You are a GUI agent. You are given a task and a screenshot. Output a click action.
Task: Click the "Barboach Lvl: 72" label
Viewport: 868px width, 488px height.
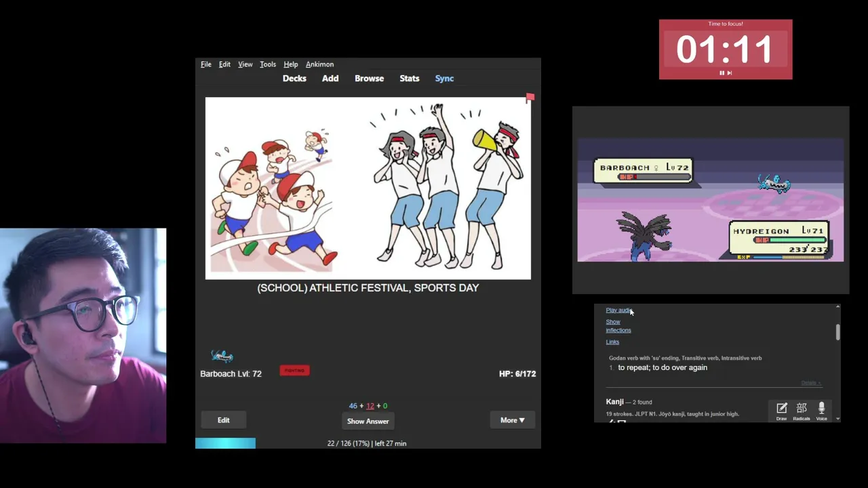231,373
